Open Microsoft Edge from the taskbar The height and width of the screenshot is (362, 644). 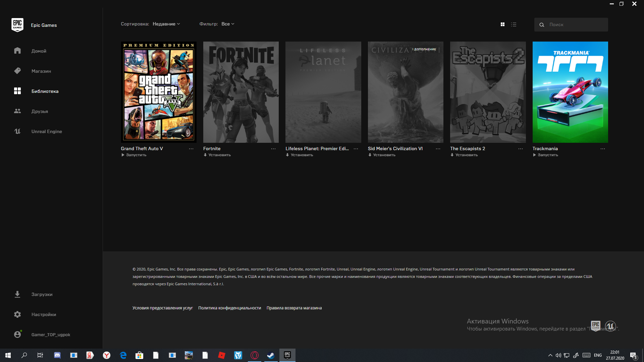(123, 355)
